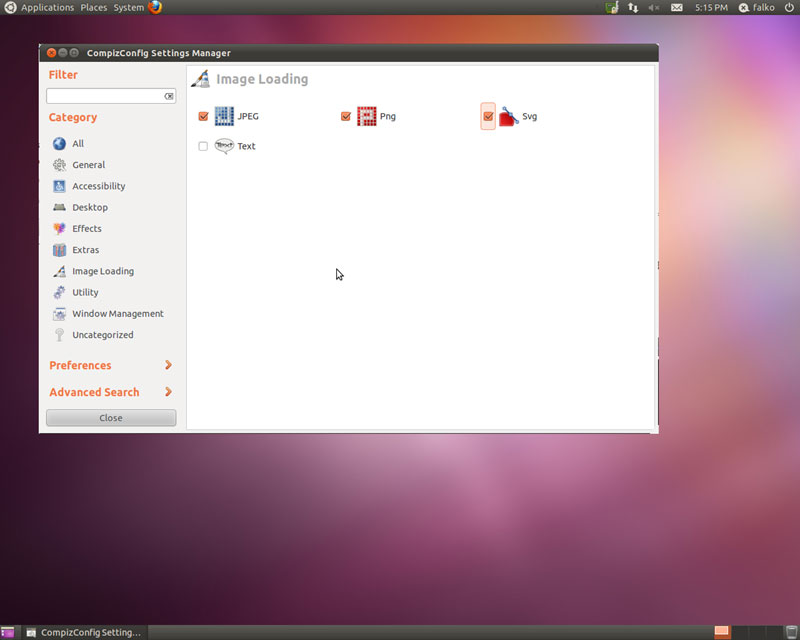The width and height of the screenshot is (800, 640).
Task: Select the Accessibility category label
Action: (x=98, y=186)
